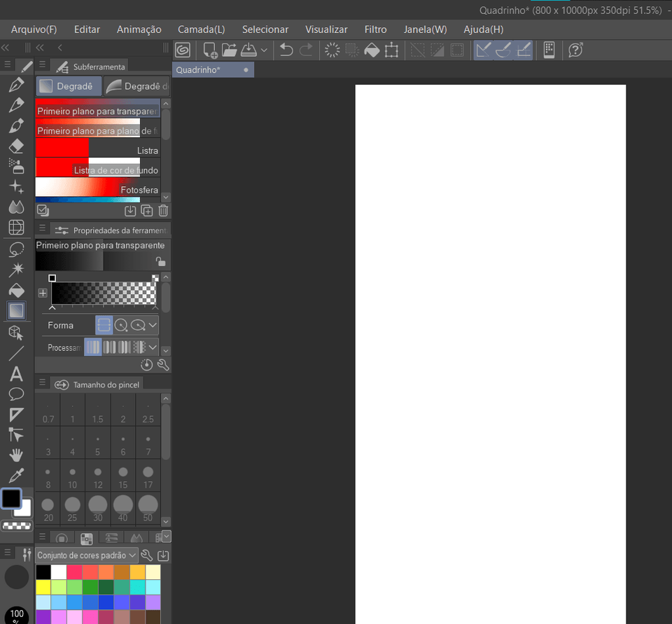Click the Clear selection spinner icon
The image size is (672, 624).
332,50
